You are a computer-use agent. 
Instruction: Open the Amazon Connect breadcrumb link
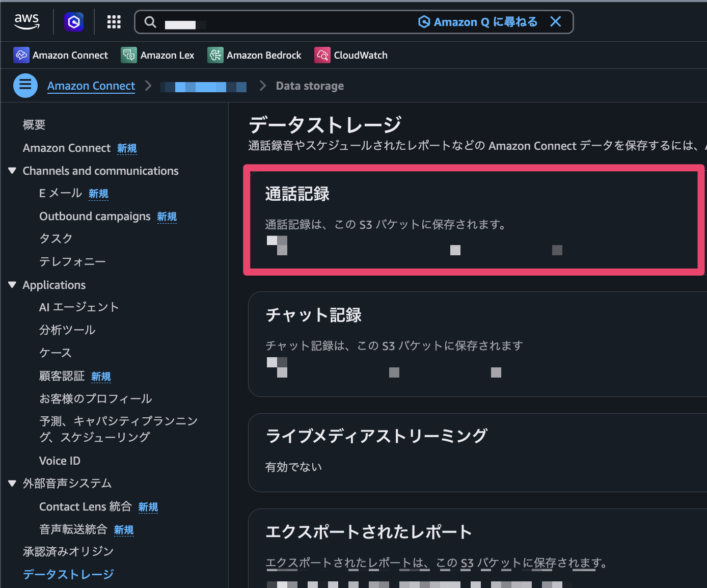click(x=91, y=86)
